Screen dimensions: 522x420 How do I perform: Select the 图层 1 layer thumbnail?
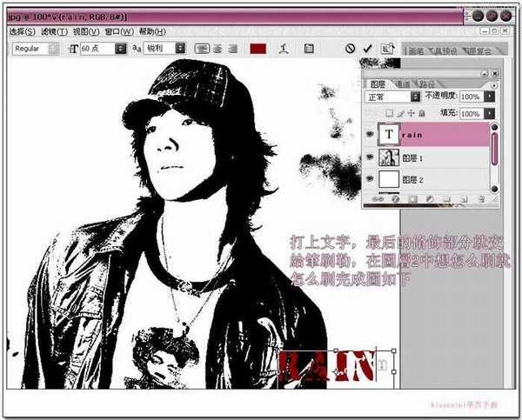pos(389,157)
